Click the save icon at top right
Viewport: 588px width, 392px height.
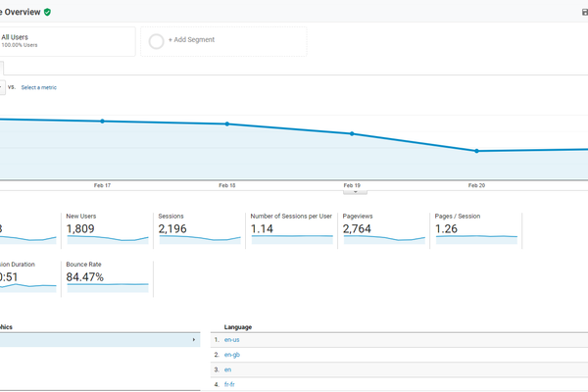tap(585, 12)
